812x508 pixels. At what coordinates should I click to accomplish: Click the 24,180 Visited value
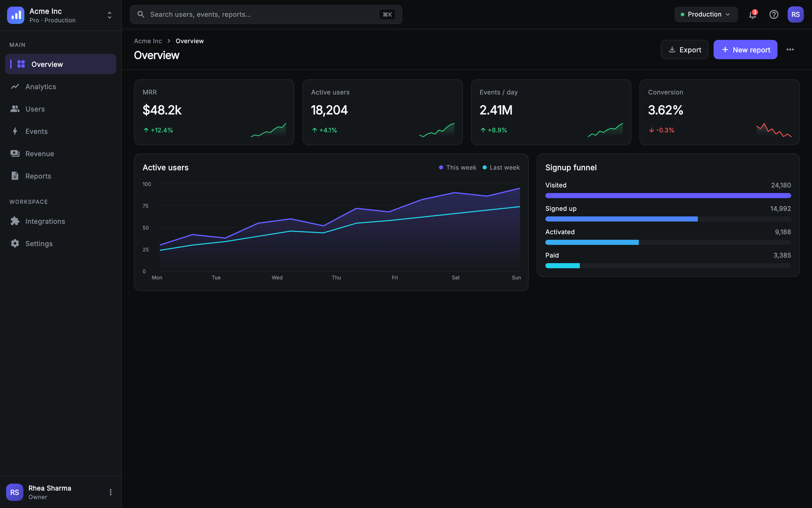coord(781,185)
